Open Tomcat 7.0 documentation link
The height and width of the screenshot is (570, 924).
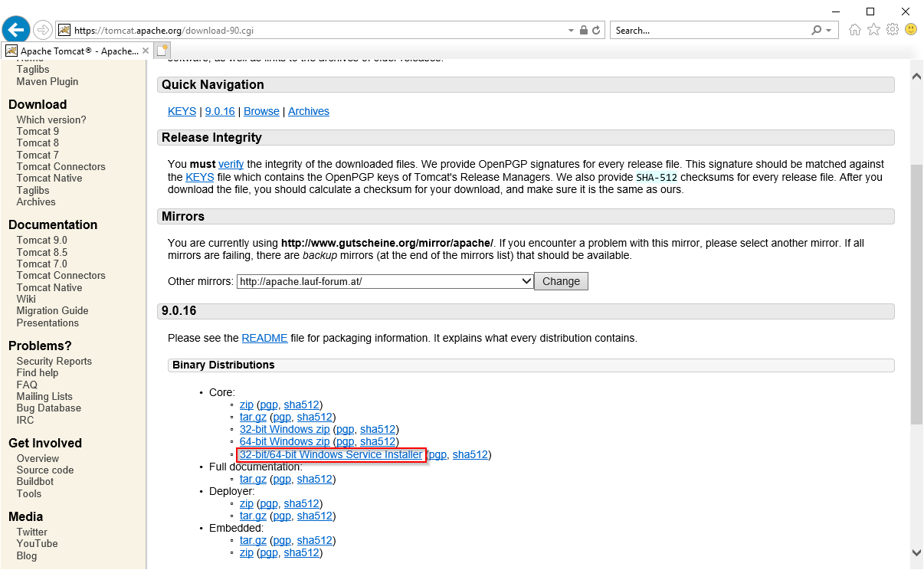click(x=42, y=264)
